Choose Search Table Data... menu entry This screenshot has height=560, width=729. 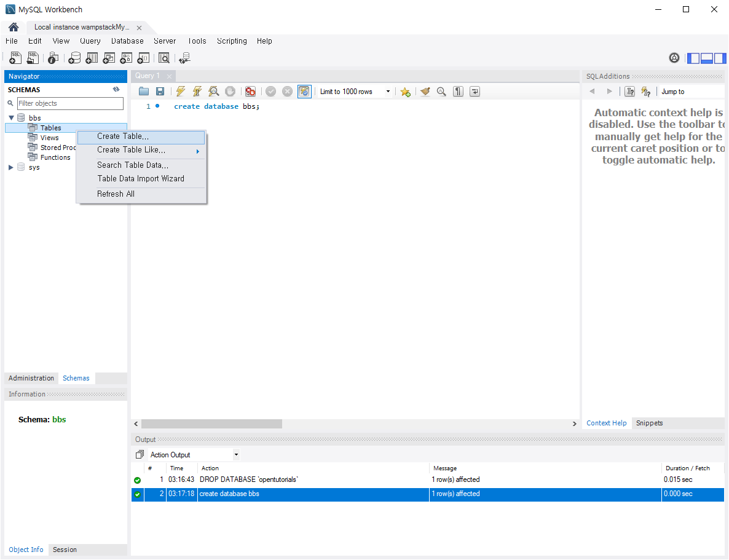click(141, 165)
